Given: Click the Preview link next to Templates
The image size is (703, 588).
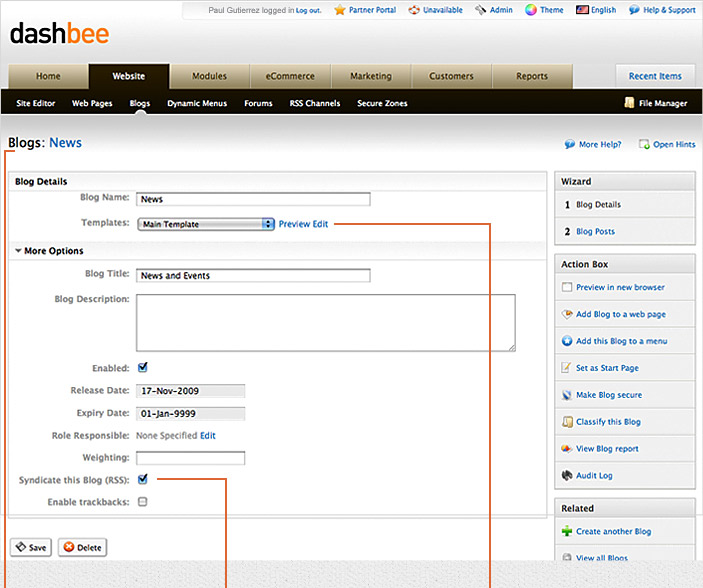Looking at the screenshot, I should tap(295, 224).
